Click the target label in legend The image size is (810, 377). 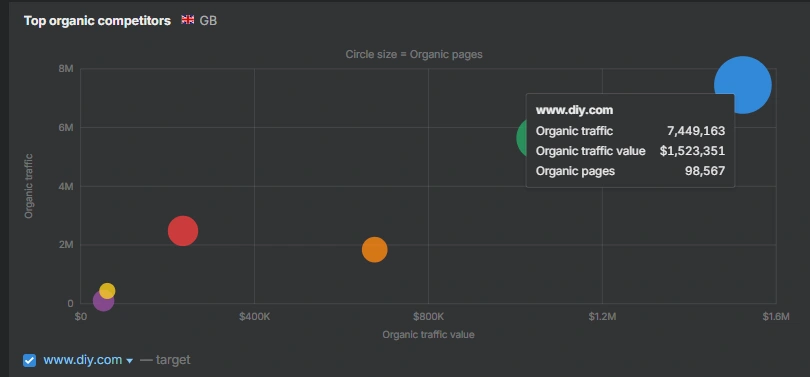point(173,360)
